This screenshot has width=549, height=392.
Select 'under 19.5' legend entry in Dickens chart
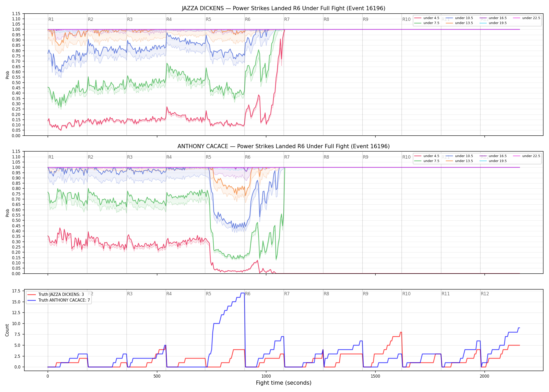tap(493, 23)
